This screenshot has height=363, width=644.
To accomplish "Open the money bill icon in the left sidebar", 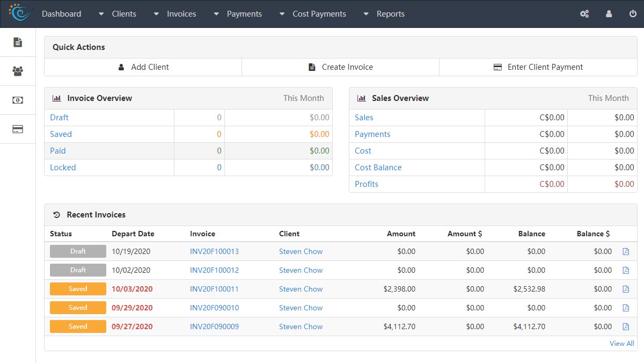I will coord(18,100).
